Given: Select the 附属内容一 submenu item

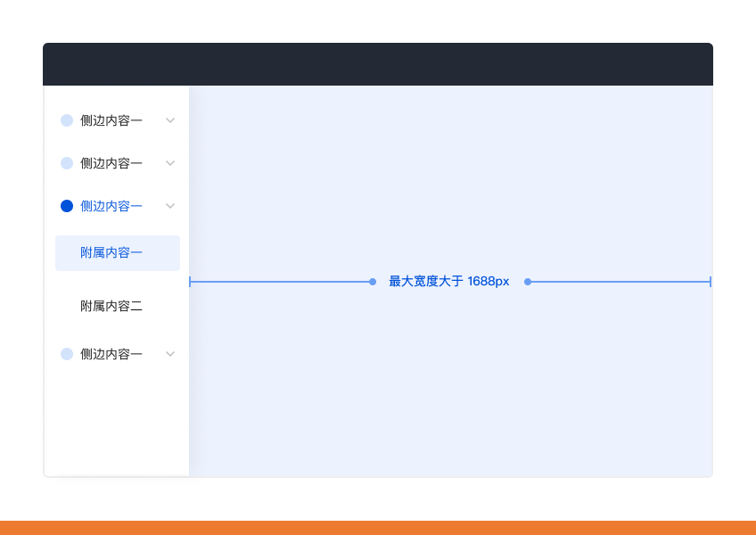Looking at the screenshot, I should [118, 252].
